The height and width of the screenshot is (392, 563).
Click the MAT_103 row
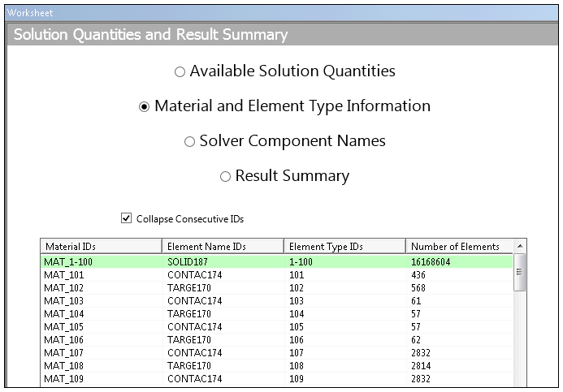pyautogui.click(x=276, y=300)
